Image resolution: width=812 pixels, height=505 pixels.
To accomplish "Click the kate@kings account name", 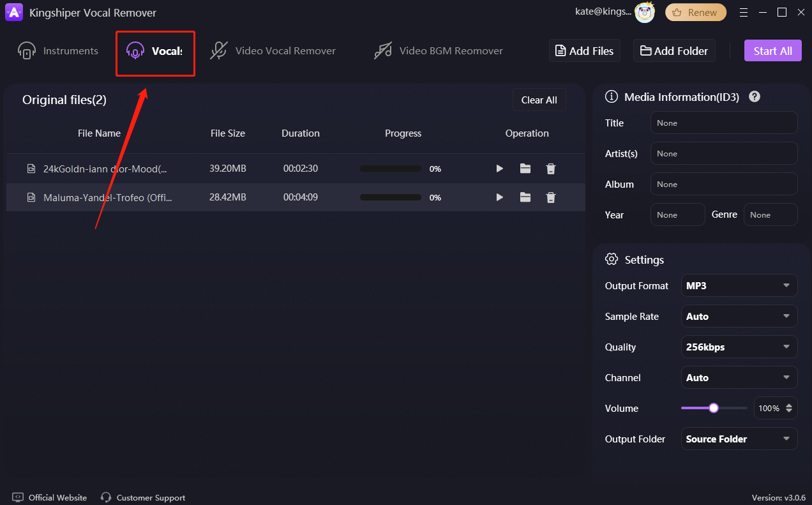I will [603, 12].
